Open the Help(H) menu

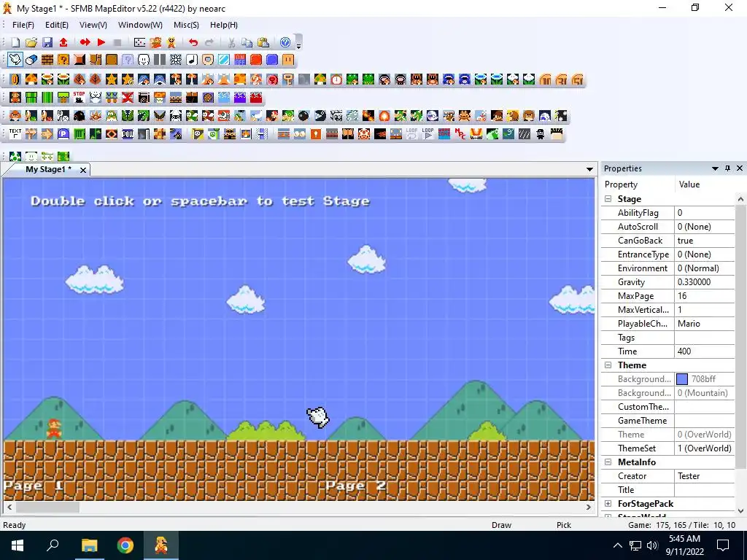pos(224,25)
